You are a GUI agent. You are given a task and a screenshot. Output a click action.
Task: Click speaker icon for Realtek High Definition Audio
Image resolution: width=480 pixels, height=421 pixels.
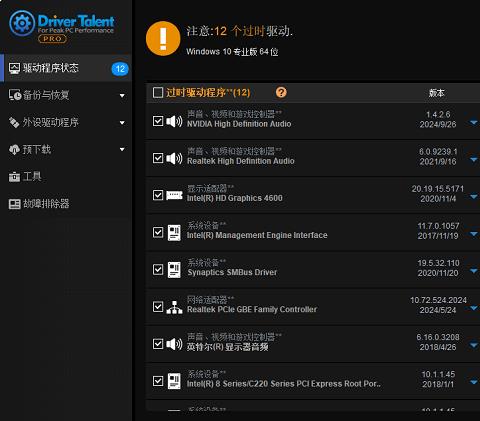pyautogui.click(x=174, y=158)
